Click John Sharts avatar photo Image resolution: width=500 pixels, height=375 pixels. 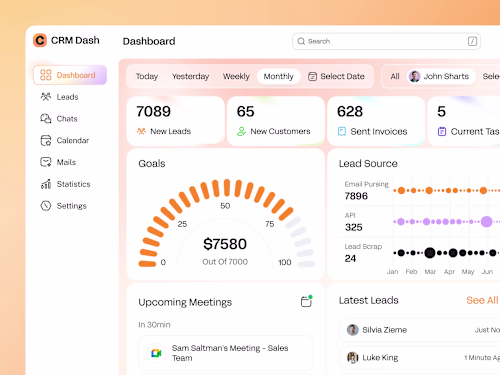pyautogui.click(x=415, y=76)
